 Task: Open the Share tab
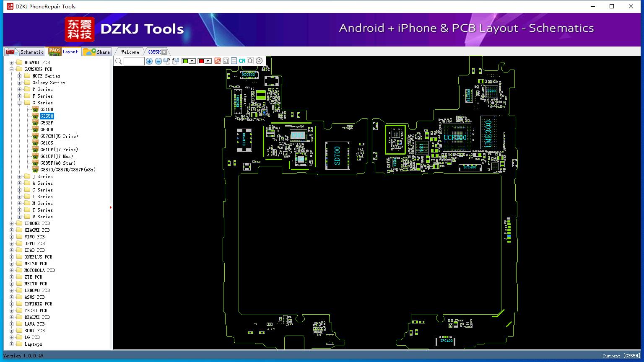click(x=96, y=52)
